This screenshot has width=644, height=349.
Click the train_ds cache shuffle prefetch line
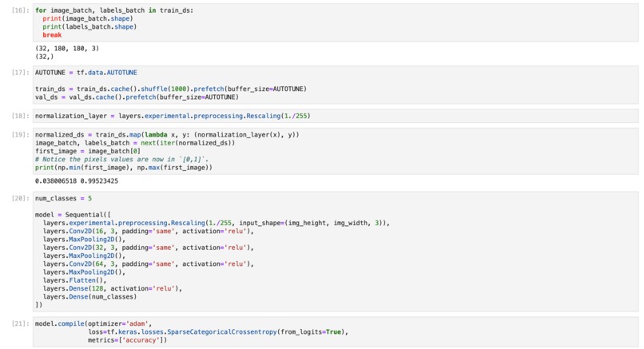171,89
